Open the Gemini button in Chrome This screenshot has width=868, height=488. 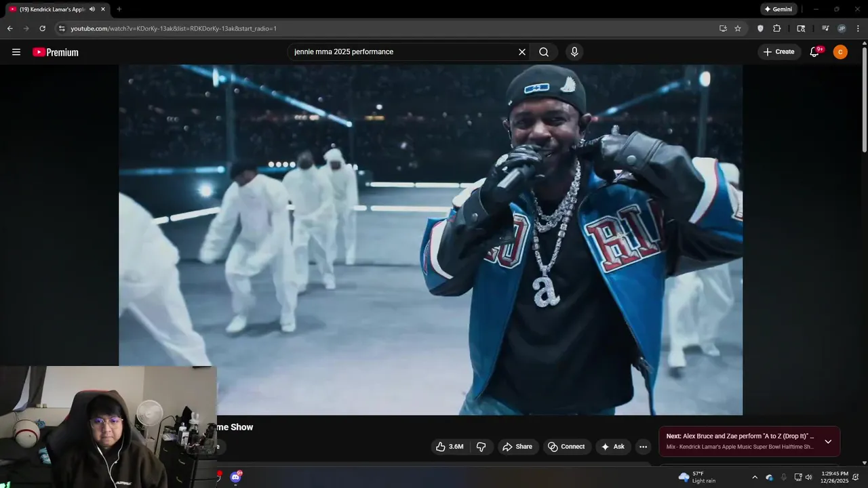778,9
